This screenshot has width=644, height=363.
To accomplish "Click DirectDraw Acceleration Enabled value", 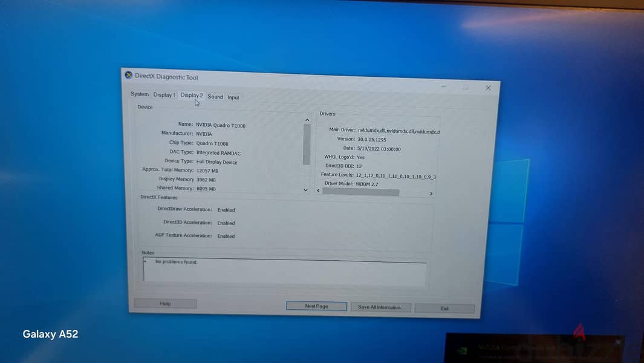I will (x=226, y=210).
